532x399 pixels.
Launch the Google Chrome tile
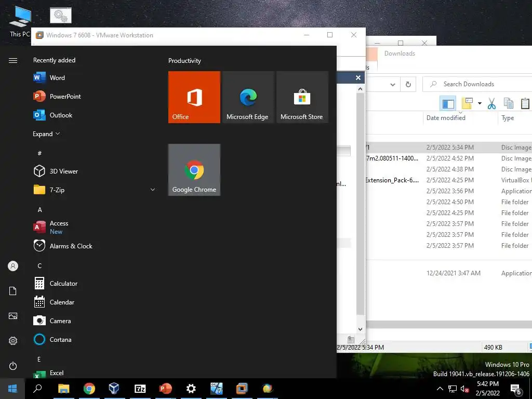tap(194, 170)
